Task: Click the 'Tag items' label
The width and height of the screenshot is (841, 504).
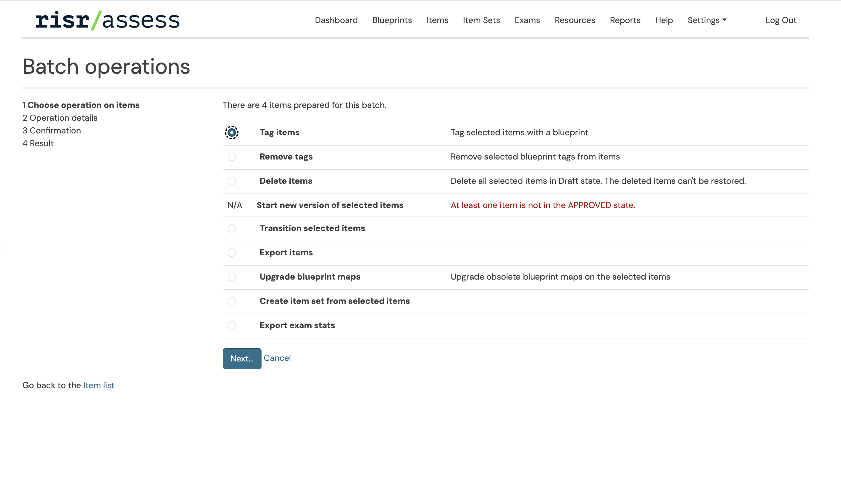Action: point(279,133)
